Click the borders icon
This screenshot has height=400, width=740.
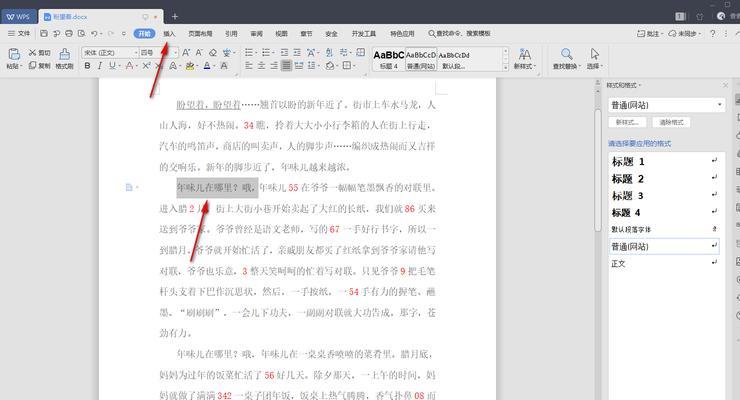(347, 66)
